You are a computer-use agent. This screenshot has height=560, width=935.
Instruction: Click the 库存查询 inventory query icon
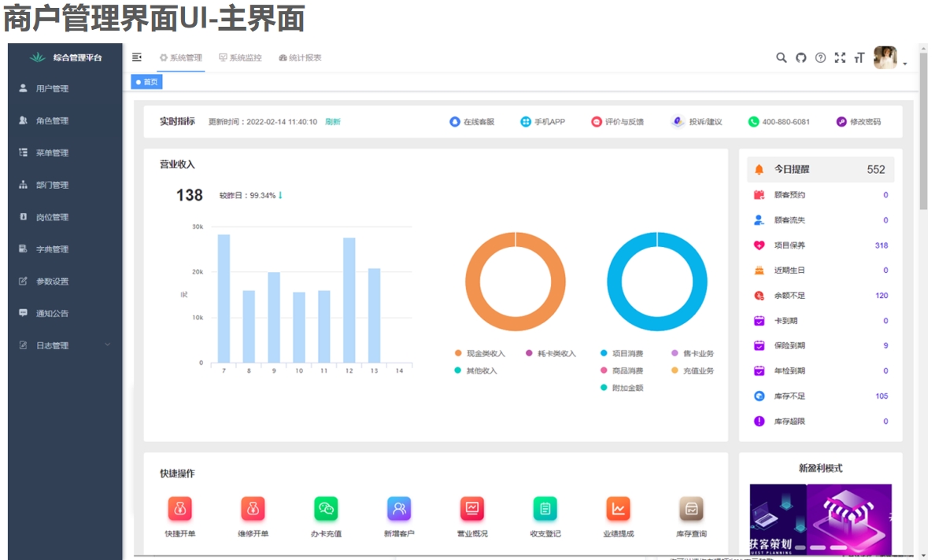690,509
